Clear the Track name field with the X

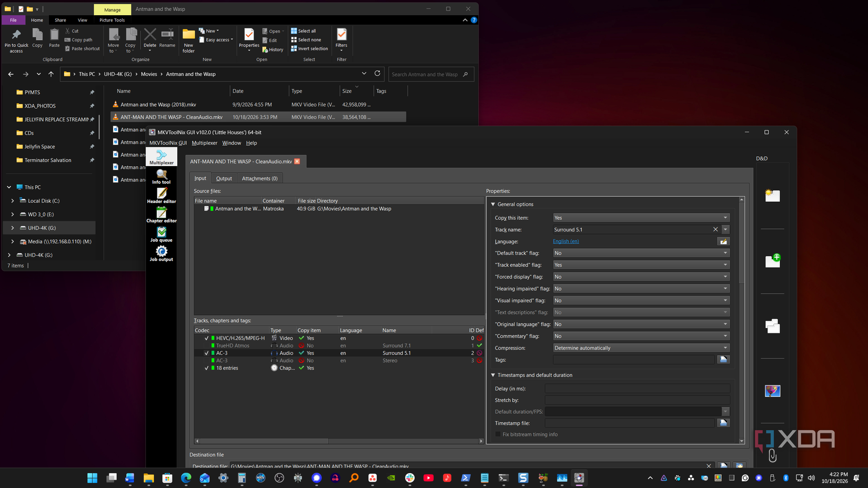(715, 229)
